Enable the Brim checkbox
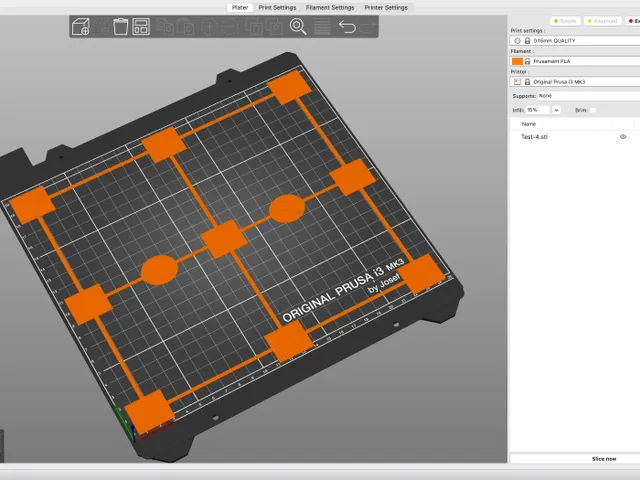This screenshot has width=640, height=480. tap(593, 110)
